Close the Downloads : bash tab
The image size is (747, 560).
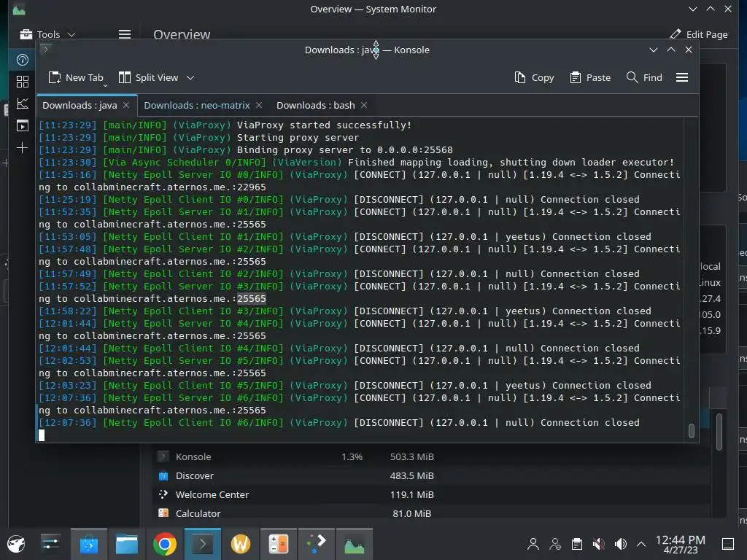click(x=364, y=105)
